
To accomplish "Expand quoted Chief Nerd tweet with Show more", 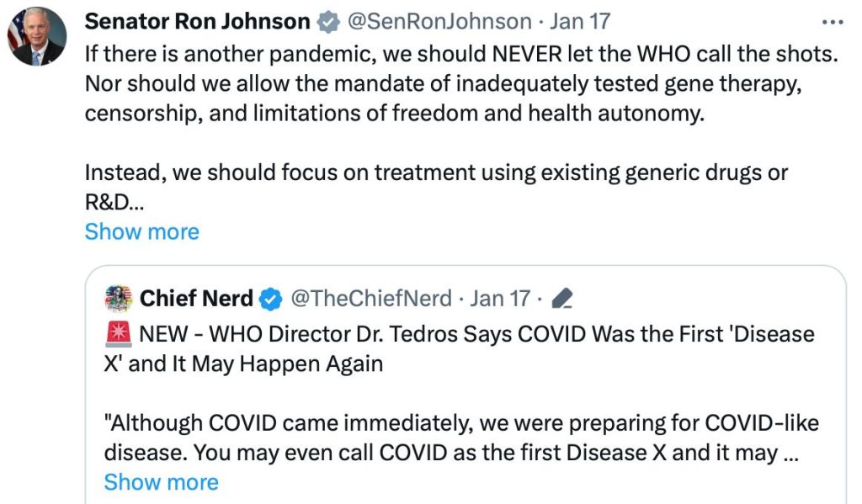I will coord(161,481).
